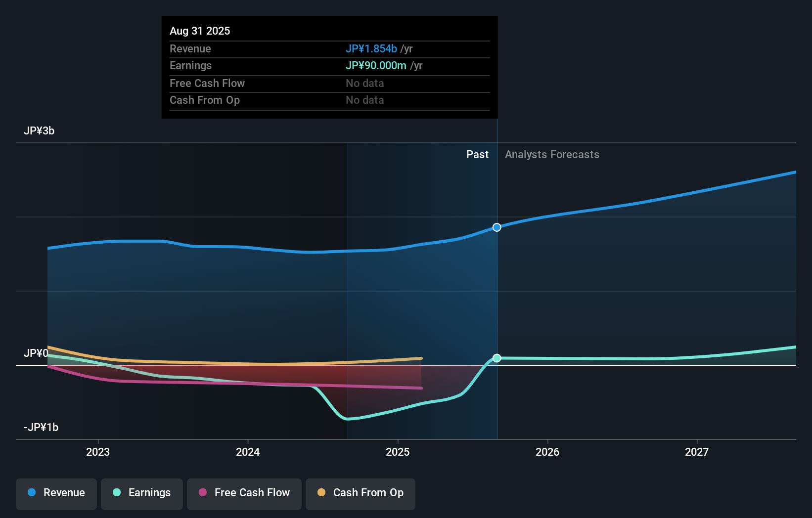This screenshot has width=812, height=518.
Task: Click the Earnings data point marker on the chart
Action: pos(496,358)
